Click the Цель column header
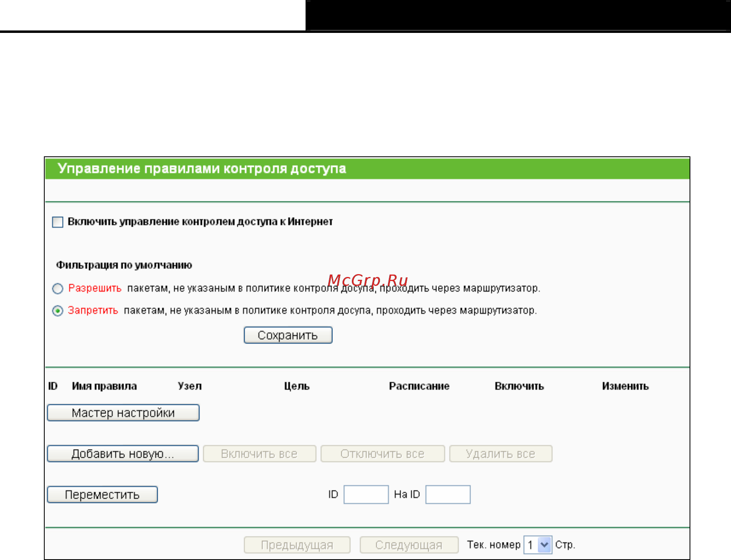This screenshot has height=560, width=731. [x=297, y=386]
